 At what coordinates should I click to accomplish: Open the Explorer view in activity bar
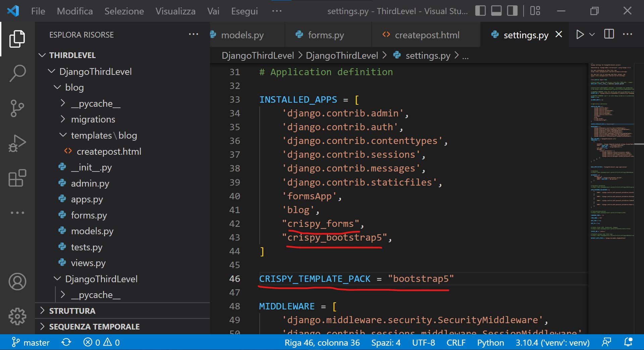click(x=17, y=39)
